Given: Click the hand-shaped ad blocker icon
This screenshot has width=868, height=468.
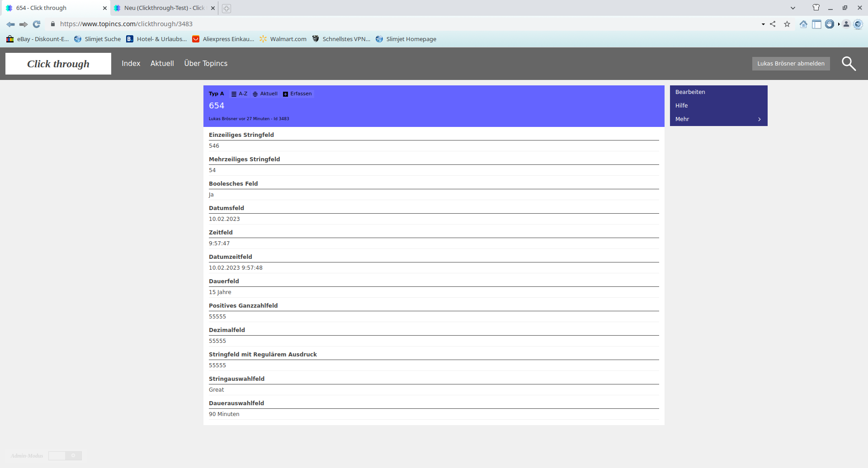Looking at the screenshot, I should tap(829, 24).
